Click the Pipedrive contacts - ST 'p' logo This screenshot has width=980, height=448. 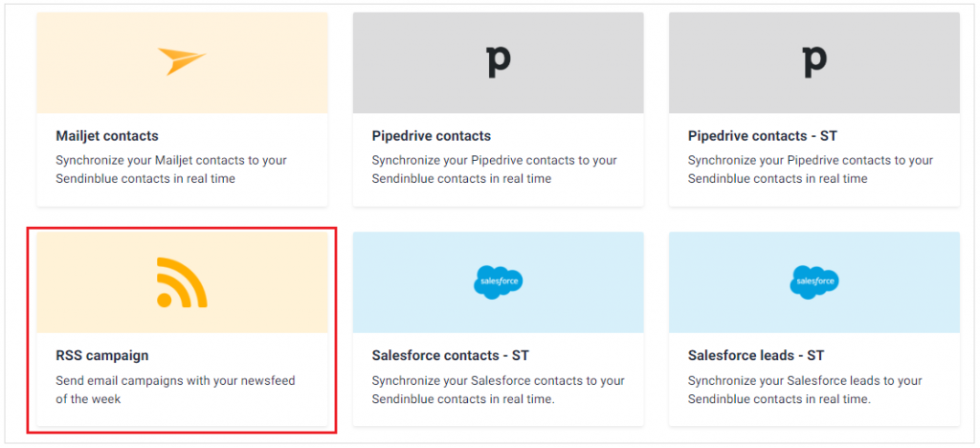click(814, 61)
